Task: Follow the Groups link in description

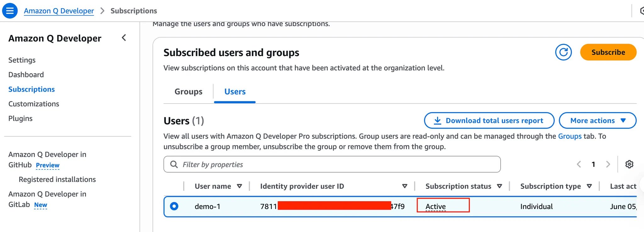Action: pos(570,136)
